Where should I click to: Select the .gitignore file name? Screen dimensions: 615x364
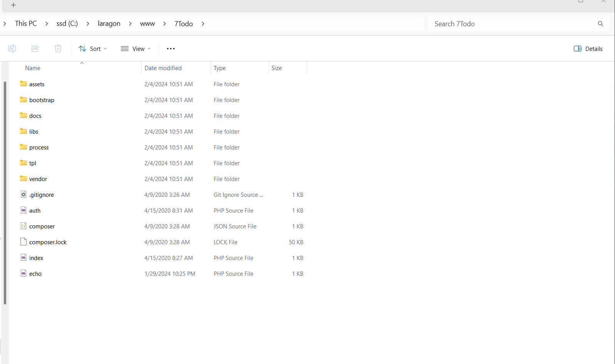(42, 195)
